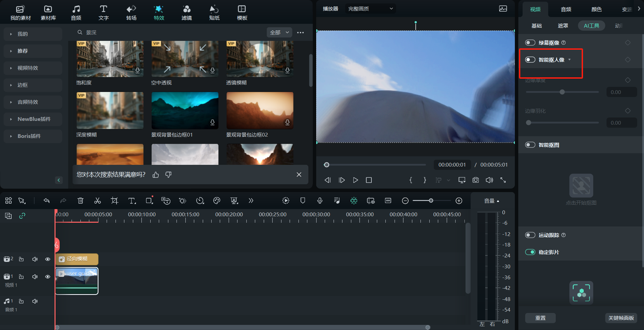Click the undo arrow in timeline toolbar
This screenshot has height=330, width=644.
coord(47,201)
